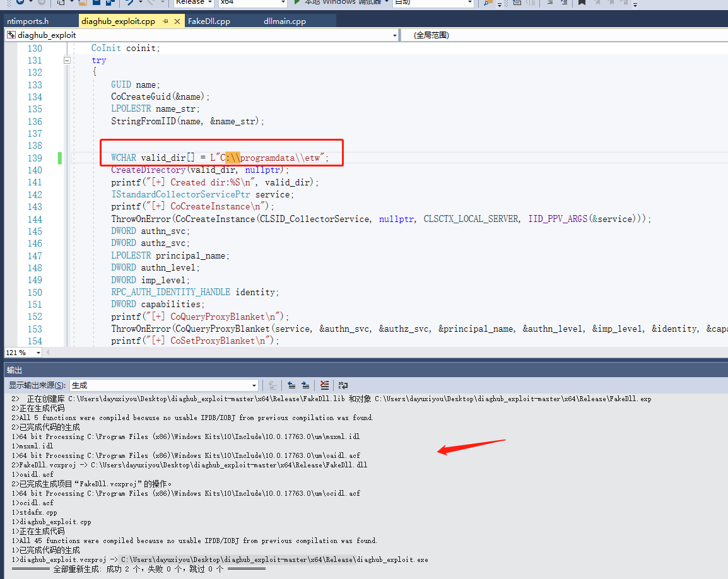The width and height of the screenshot is (728, 579).
Task: Close the diaghub_exploit.cpp tab
Action: coord(177,21)
